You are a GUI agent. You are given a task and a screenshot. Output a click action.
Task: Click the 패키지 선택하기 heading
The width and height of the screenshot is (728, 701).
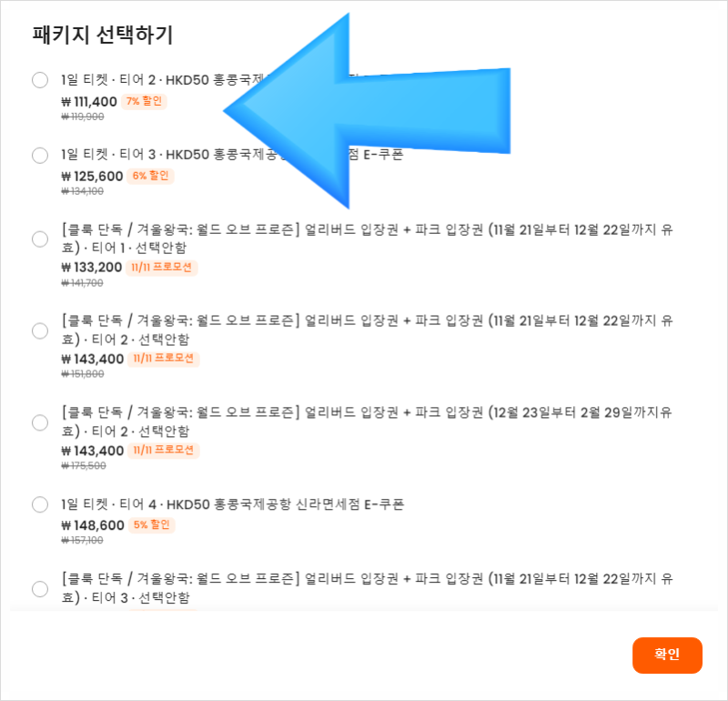tap(103, 36)
